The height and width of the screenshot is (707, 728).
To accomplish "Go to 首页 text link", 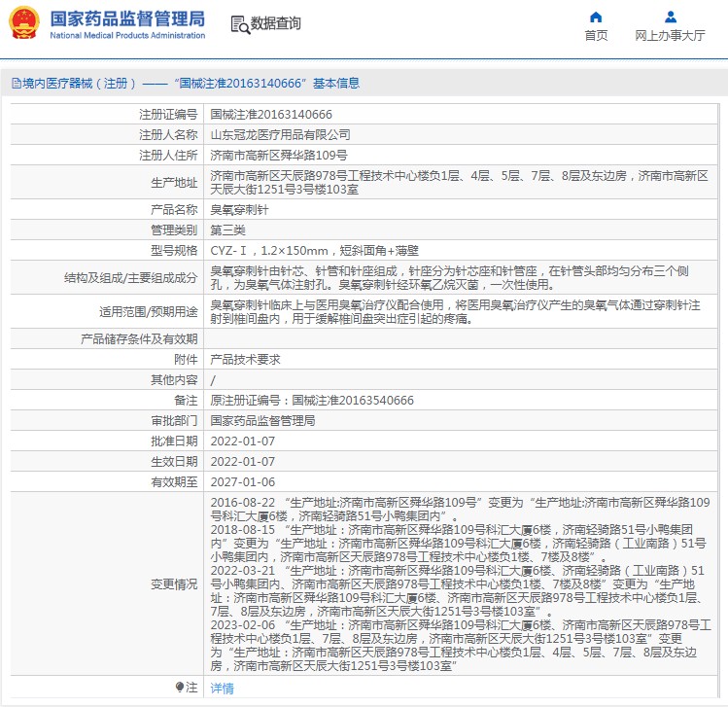I will point(596,35).
